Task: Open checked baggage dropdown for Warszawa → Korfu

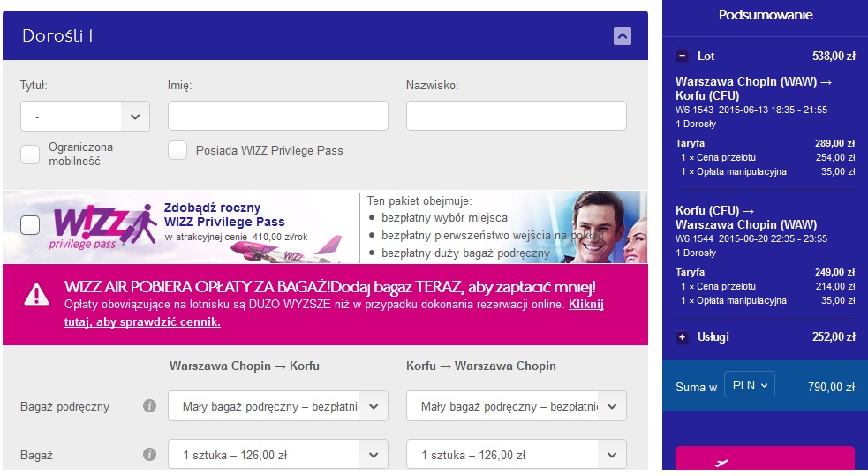Action: click(278, 455)
